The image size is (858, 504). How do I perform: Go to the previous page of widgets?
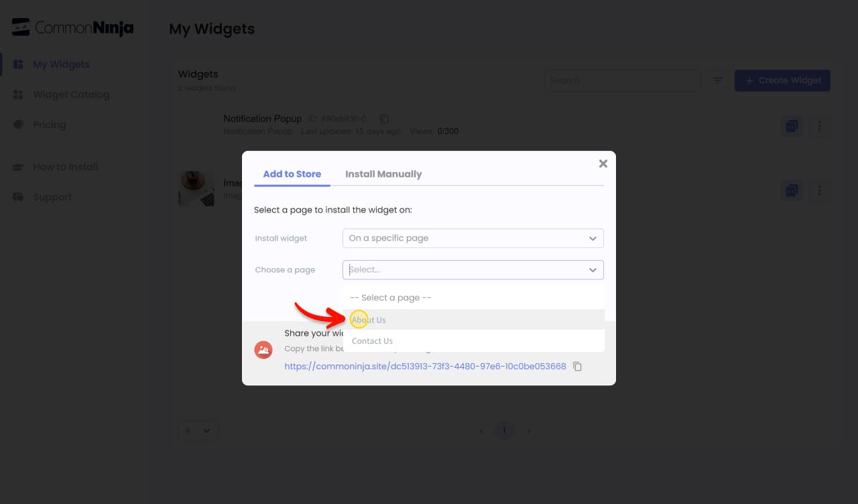coord(481,430)
